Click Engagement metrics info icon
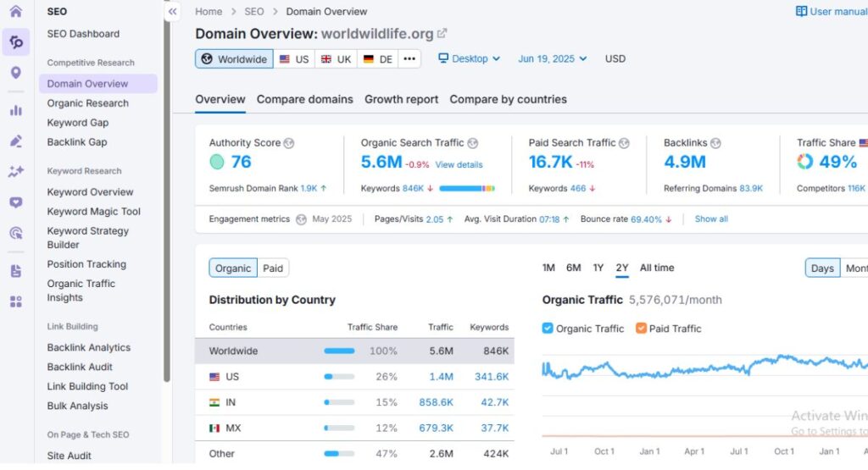Image resolution: width=868 pixels, height=470 pixels. [301, 219]
